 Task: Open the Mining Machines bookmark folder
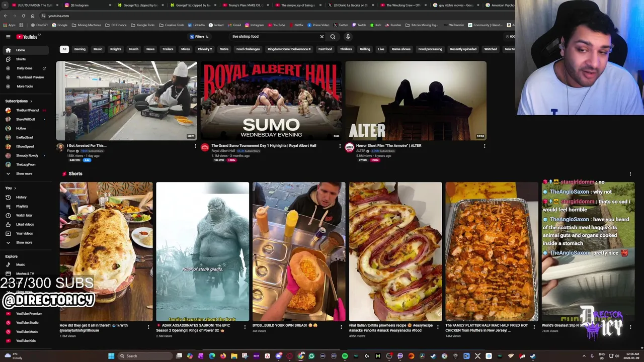(x=86, y=25)
